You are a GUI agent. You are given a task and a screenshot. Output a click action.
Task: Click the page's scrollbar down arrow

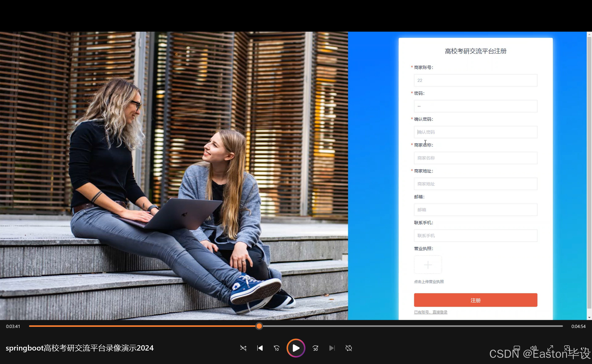589,318
